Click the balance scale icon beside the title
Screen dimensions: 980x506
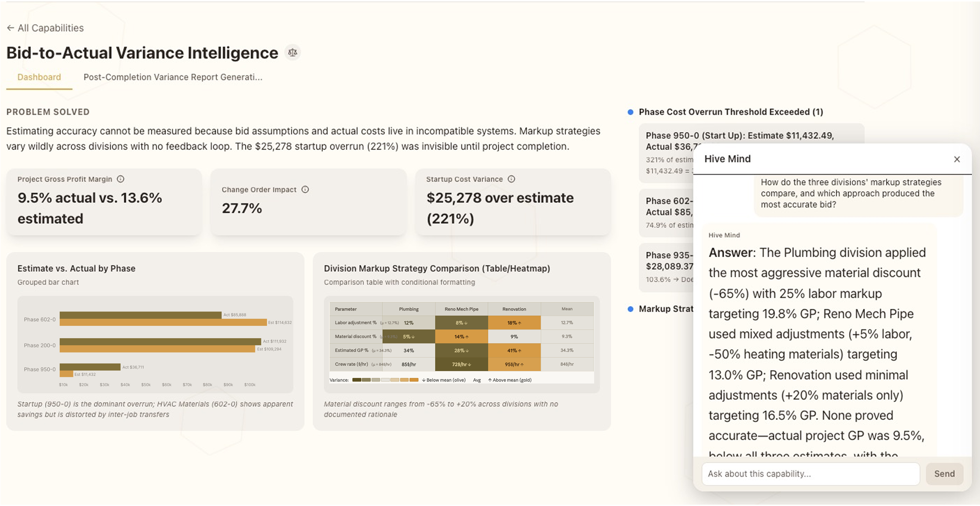pyautogui.click(x=293, y=53)
